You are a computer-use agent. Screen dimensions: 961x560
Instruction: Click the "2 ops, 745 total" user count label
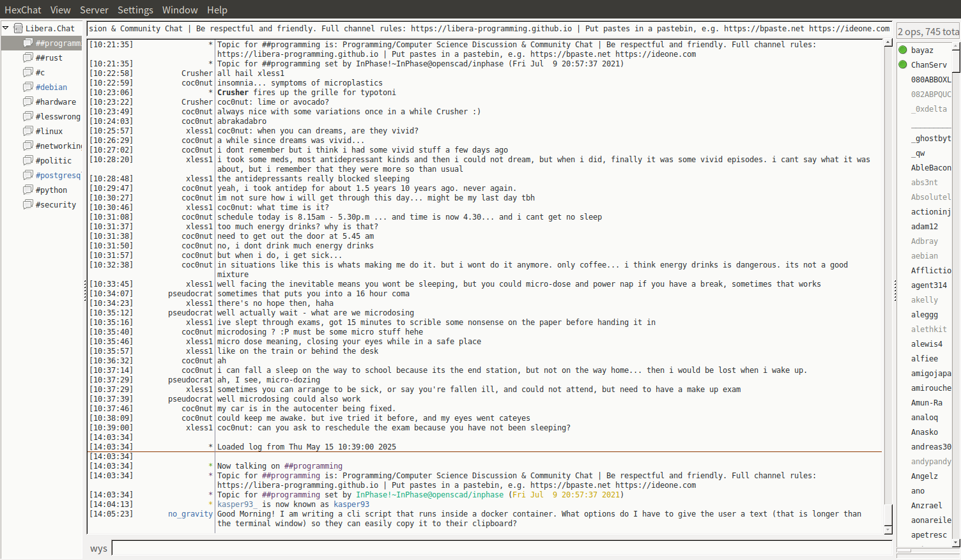928,31
